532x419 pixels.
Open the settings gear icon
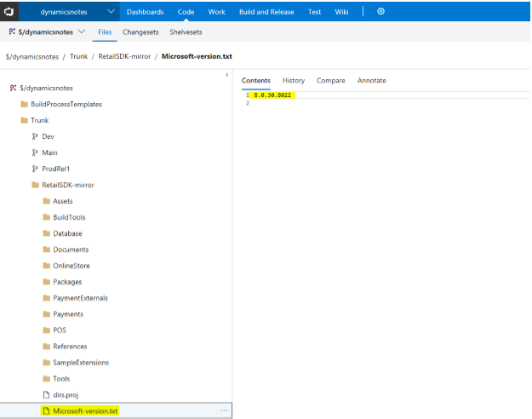pyautogui.click(x=380, y=12)
